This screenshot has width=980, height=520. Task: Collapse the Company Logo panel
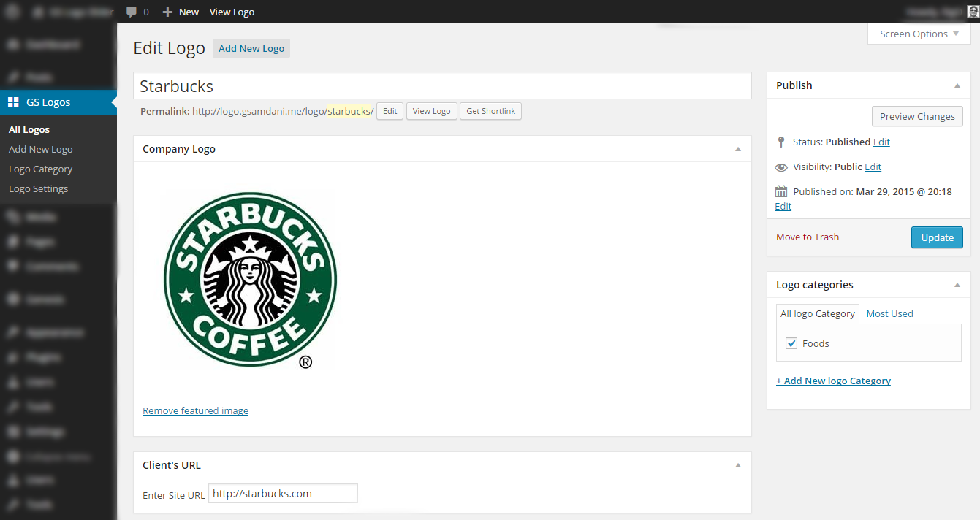738,149
